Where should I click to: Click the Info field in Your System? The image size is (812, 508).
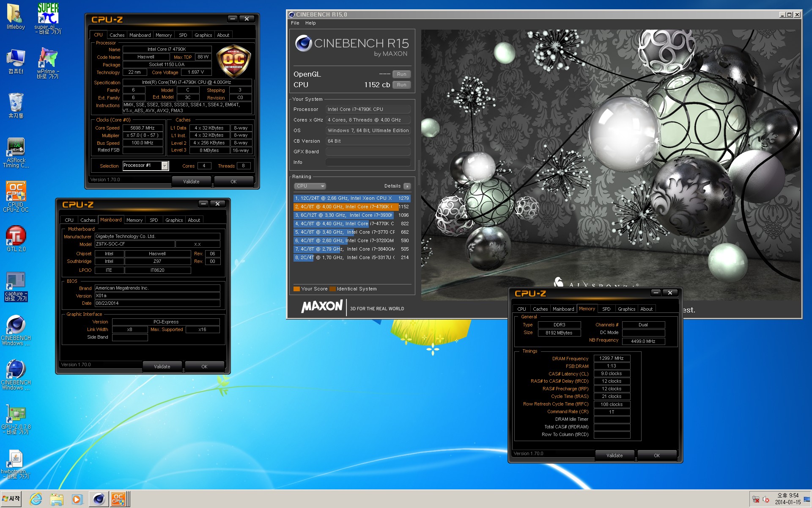(x=368, y=162)
